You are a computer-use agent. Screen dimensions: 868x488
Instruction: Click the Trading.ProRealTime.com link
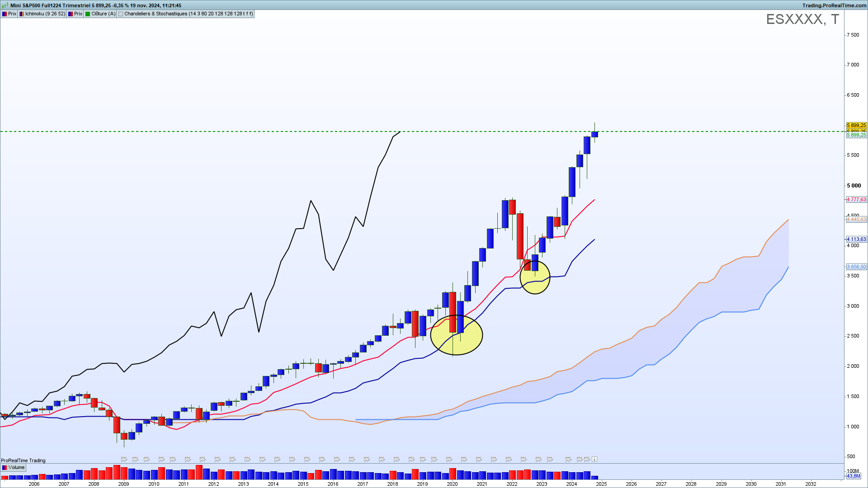(x=834, y=5)
